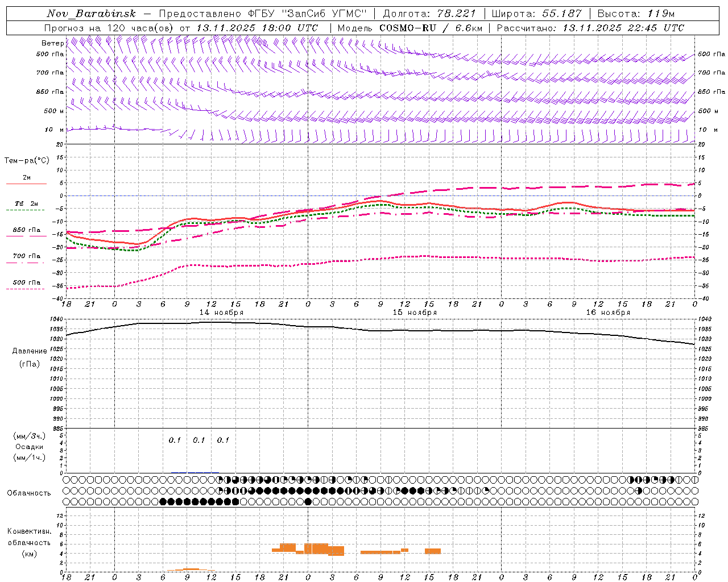Viewport: 728px width, 582px height.
Task: Click the Давление panel label
Action: [30, 351]
